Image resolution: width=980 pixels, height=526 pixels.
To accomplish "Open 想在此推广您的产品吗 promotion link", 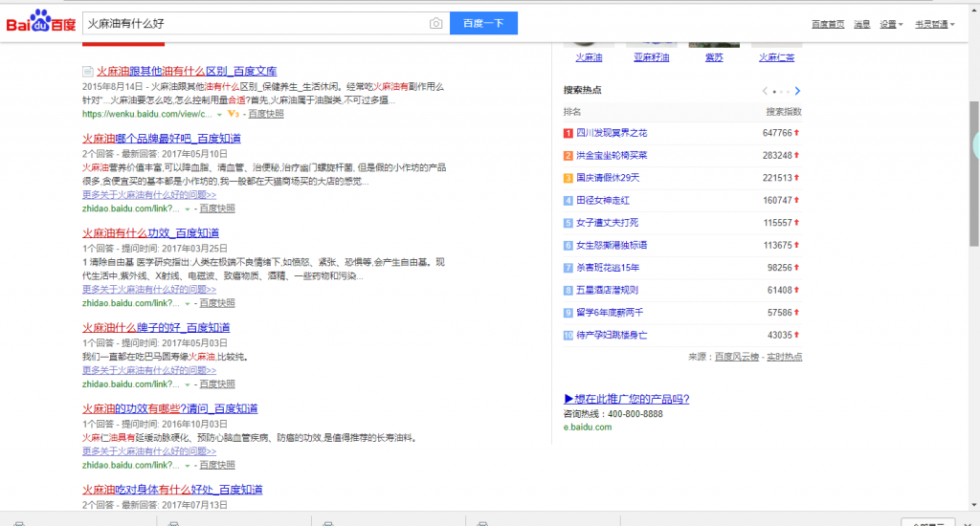I will (x=626, y=399).
